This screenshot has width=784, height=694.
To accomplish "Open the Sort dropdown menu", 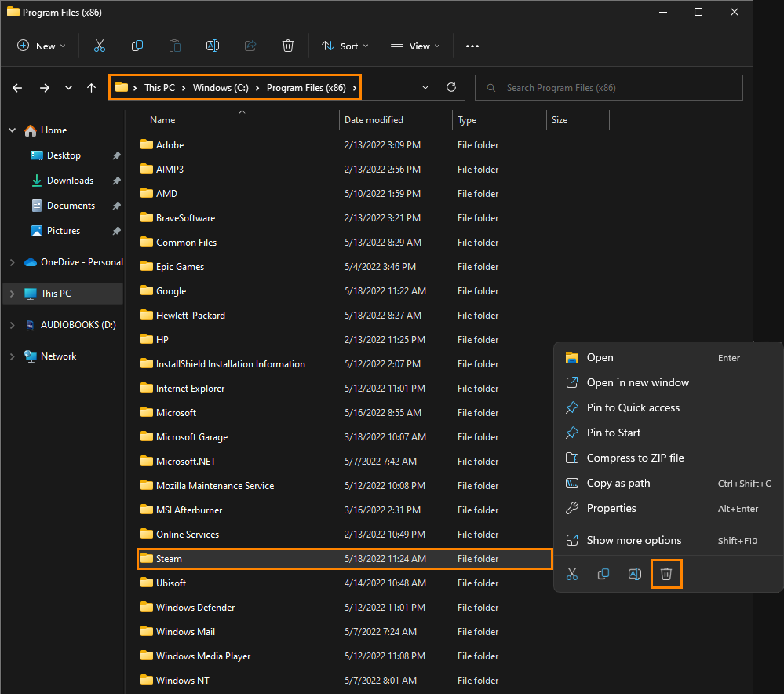I will (x=345, y=46).
